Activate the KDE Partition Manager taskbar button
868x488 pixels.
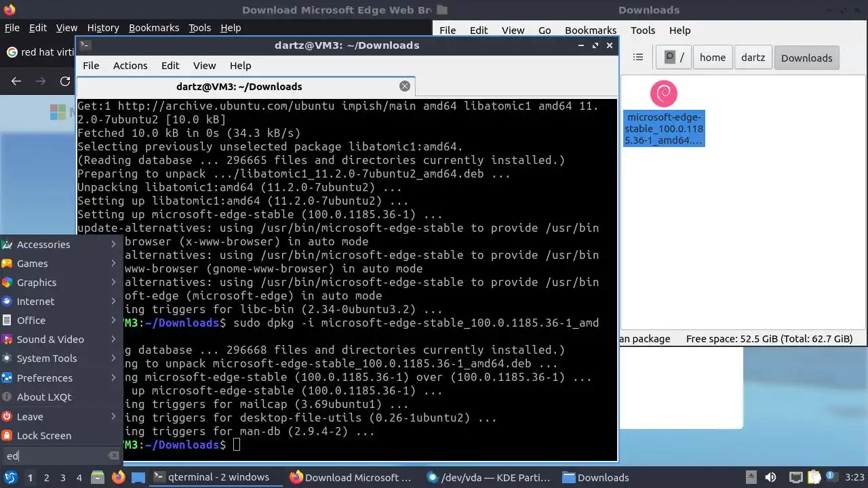488,477
